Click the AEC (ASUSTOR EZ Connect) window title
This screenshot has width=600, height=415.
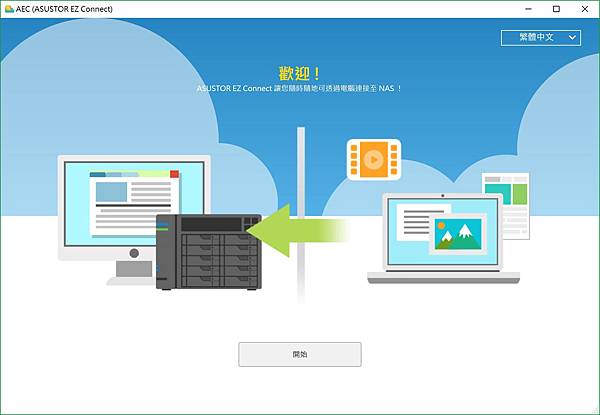pyautogui.click(x=64, y=9)
